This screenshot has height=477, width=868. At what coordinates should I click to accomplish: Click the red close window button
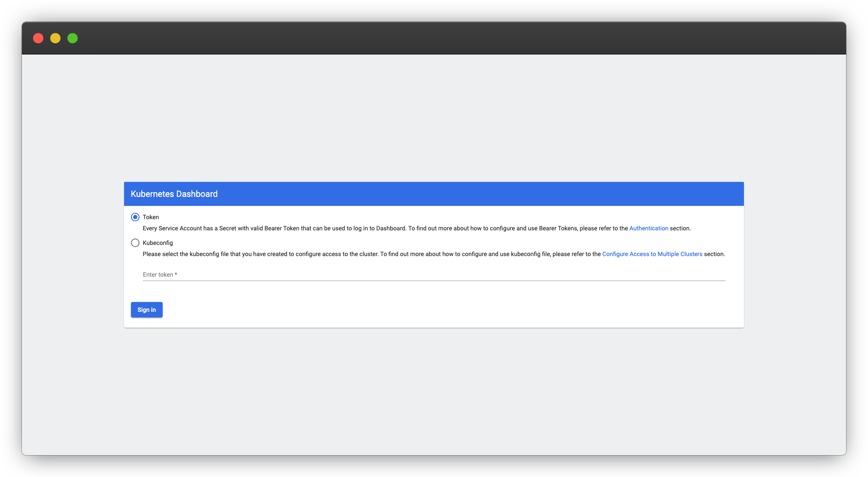click(38, 38)
